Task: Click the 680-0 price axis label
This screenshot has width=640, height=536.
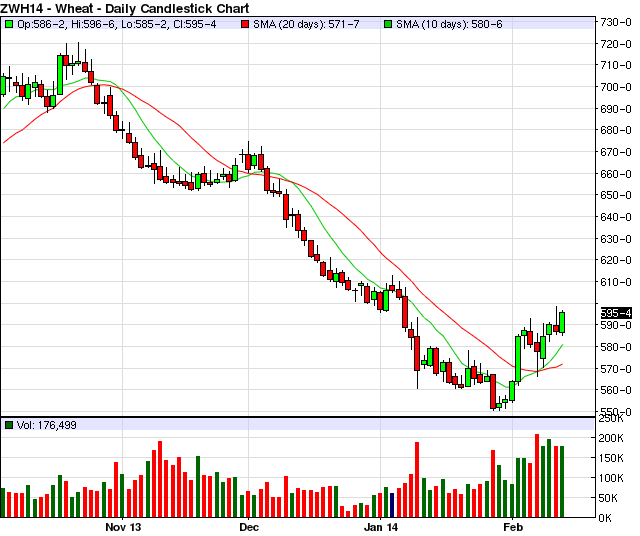Action: [616, 130]
